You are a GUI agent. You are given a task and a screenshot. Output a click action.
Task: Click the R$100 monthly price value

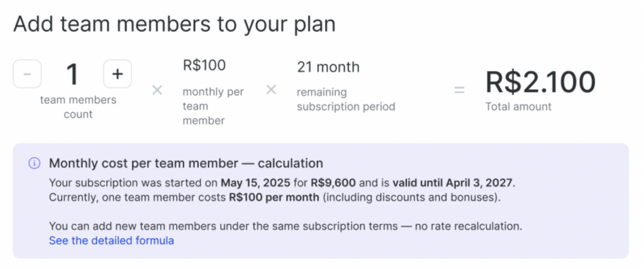point(204,65)
